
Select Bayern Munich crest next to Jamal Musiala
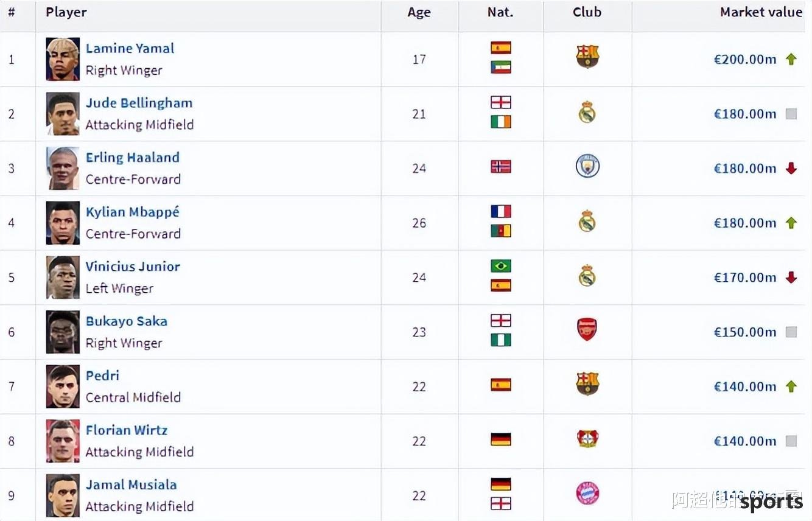[x=587, y=493]
